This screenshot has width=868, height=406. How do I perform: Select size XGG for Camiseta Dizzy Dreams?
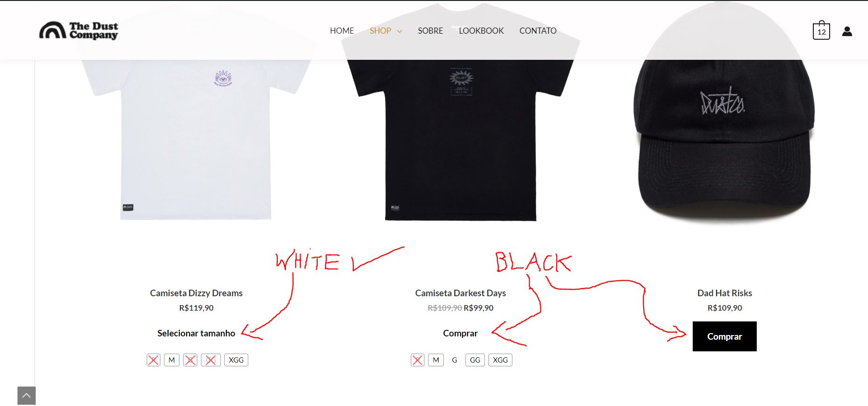tap(236, 360)
